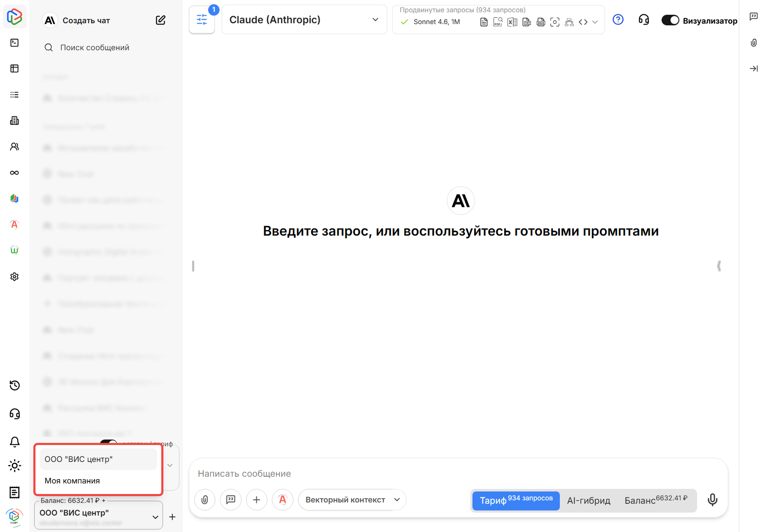Viewport: 768px width, 532px height.
Task: Open the Векторный контекст dropdown arrow
Action: [x=397, y=500]
